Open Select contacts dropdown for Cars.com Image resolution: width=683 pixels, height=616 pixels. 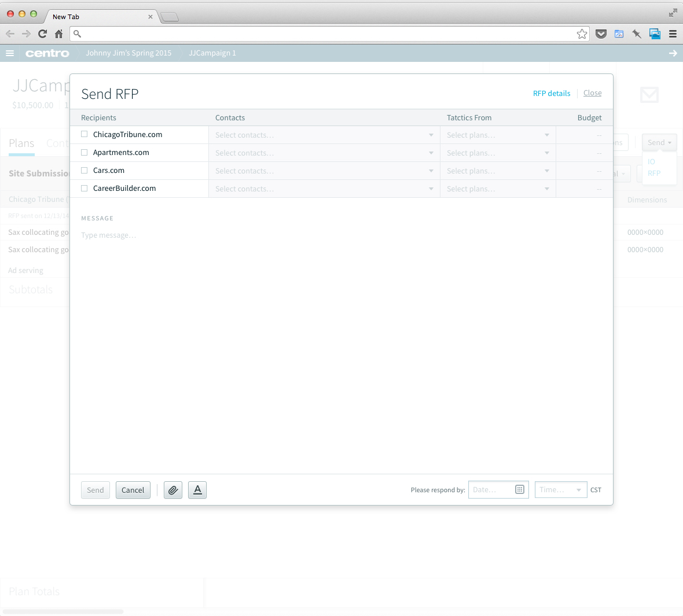pos(324,171)
